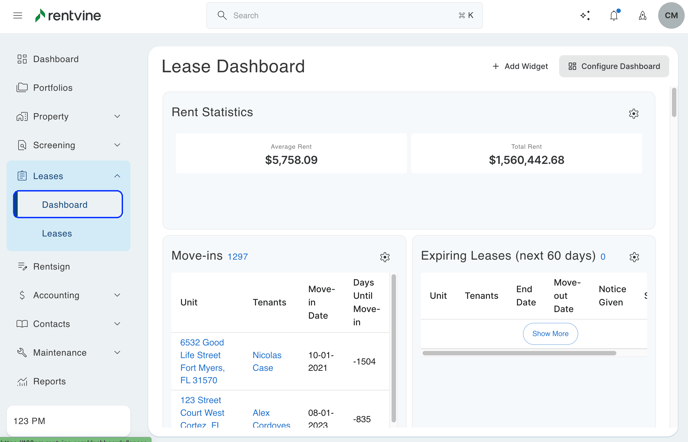The width and height of the screenshot is (688, 442).
Task: Go to Reports in the sidebar
Action: point(49,381)
